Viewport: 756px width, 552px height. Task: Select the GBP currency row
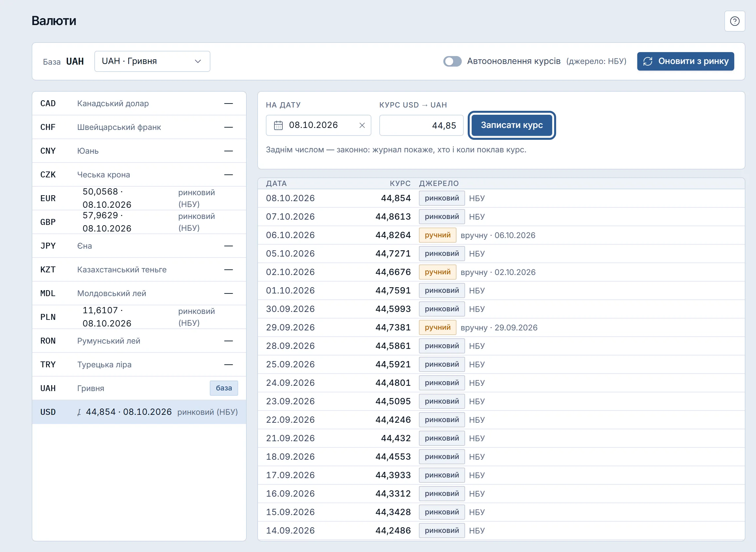pyautogui.click(x=139, y=222)
